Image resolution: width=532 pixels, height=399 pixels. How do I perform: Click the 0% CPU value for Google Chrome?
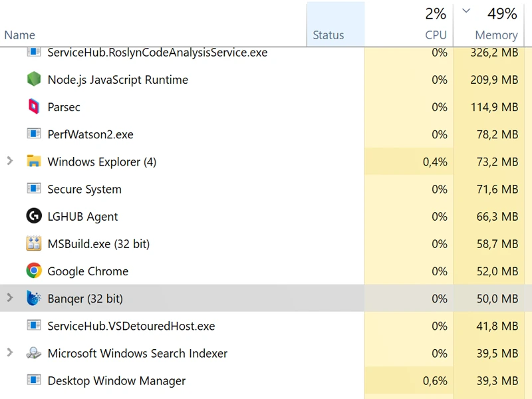pyautogui.click(x=440, y=271)
